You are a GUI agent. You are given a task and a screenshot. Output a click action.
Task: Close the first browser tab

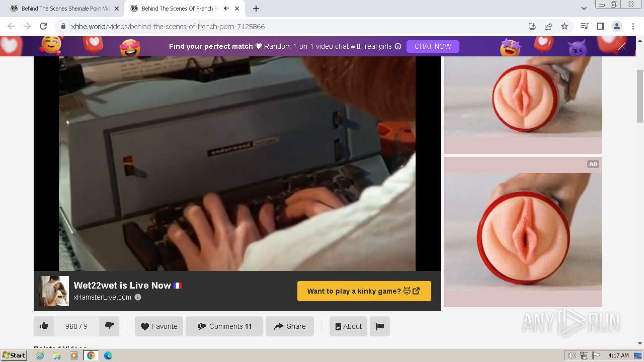point(117,9)
